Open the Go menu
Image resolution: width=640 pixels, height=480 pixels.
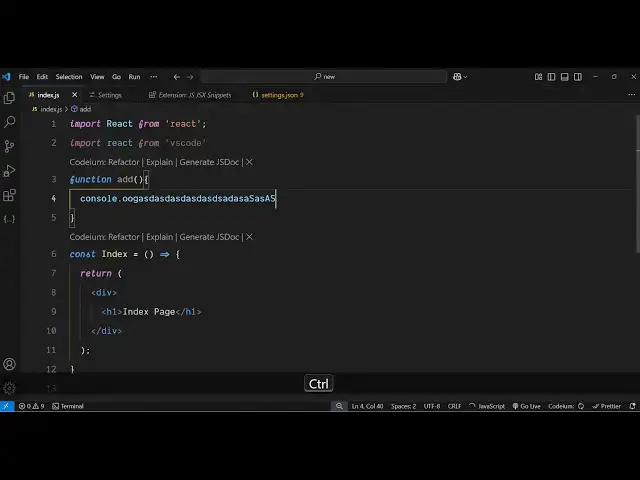point(116,77)
